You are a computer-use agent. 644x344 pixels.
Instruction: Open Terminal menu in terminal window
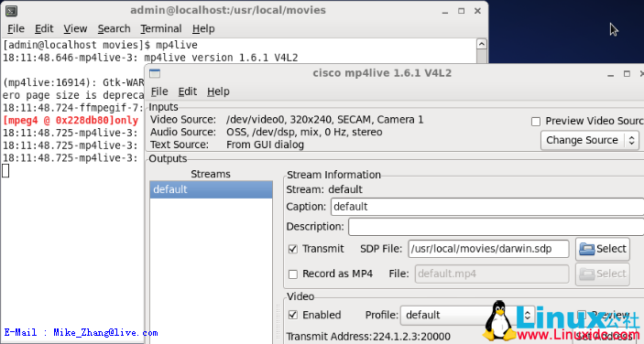pyautogui.click(x=161, y=28)
